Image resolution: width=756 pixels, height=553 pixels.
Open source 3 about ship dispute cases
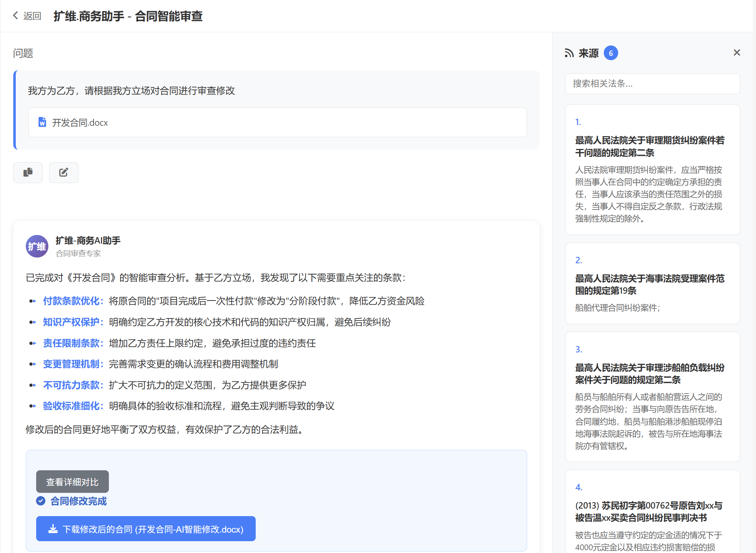[x=649, y=374]
